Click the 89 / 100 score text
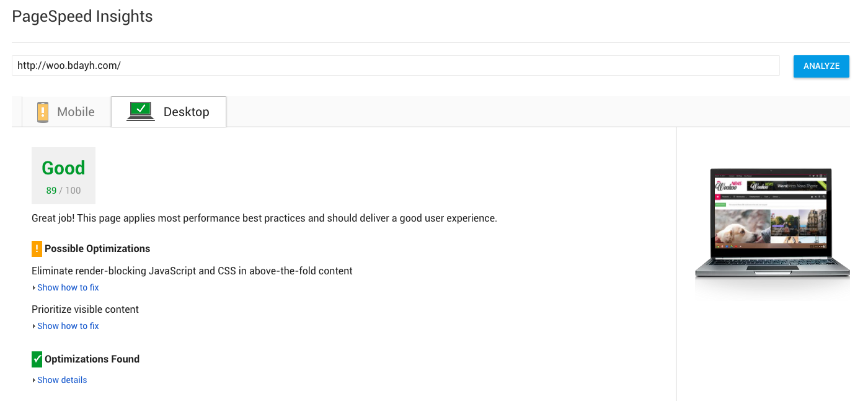Image resolution: width=868 pixels, height=401 pixels. point(63,191)
